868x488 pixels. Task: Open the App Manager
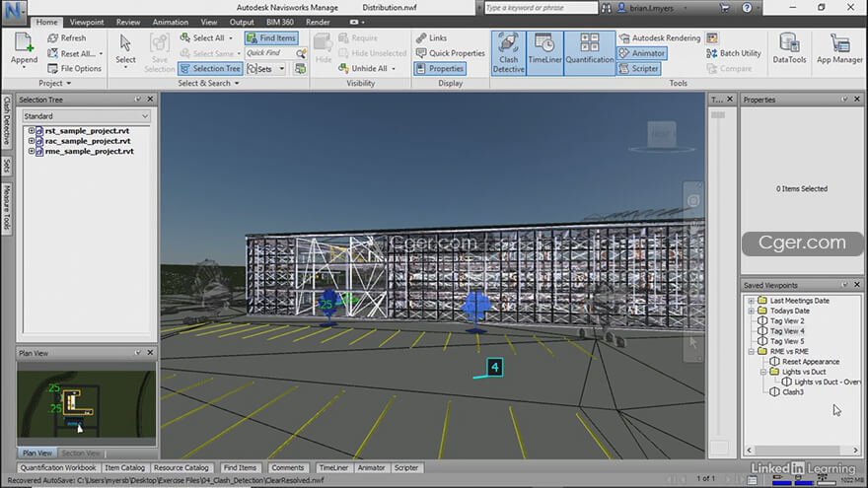click(x=839, y=48)
